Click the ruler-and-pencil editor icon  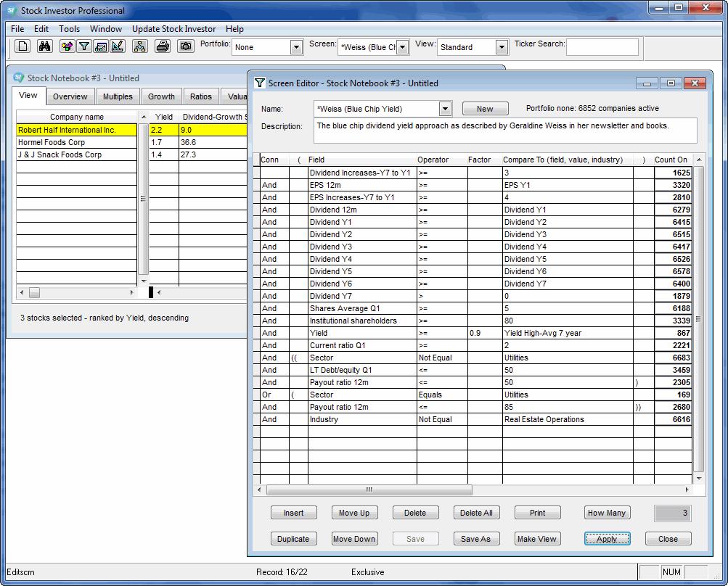click(x=117, y=46)
